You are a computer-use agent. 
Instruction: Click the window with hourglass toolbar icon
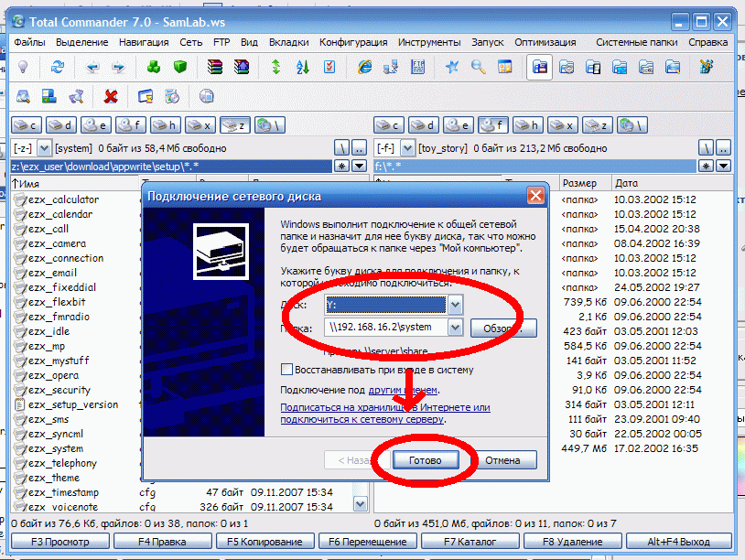pos(146,97)
